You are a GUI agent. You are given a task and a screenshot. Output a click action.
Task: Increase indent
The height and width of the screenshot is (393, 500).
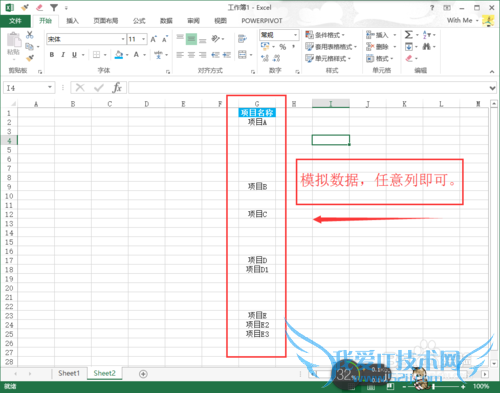227,55
